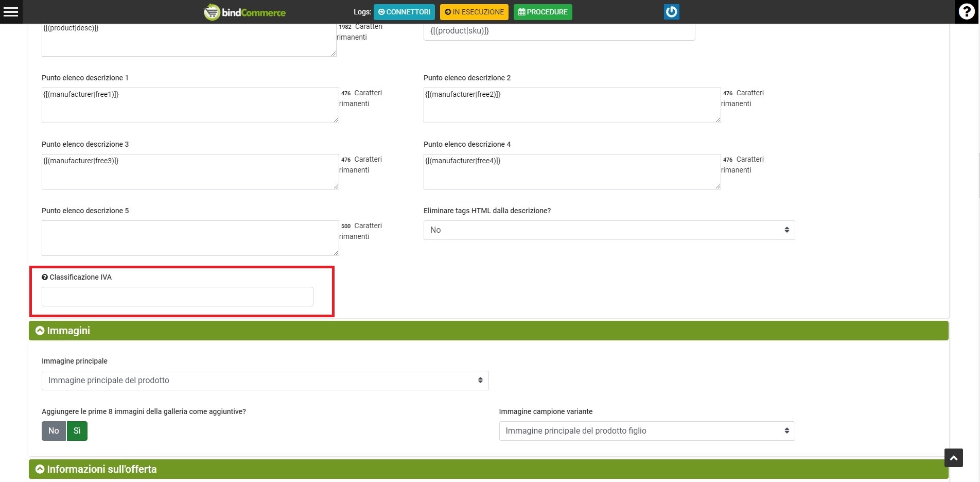
Task: Open the Procedure logs
Action: (542, 12)
